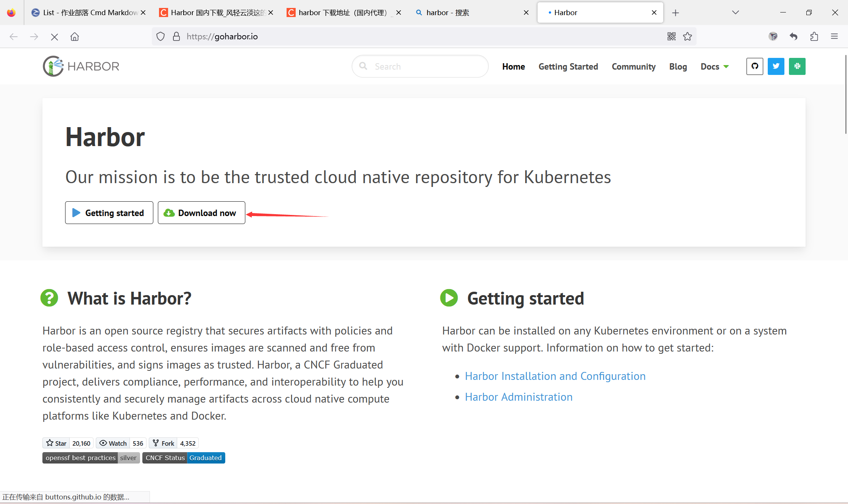The width and height of the screenshot is (848, 504).
Task: Click the Getting started button
Action: (x=109, y=213)
